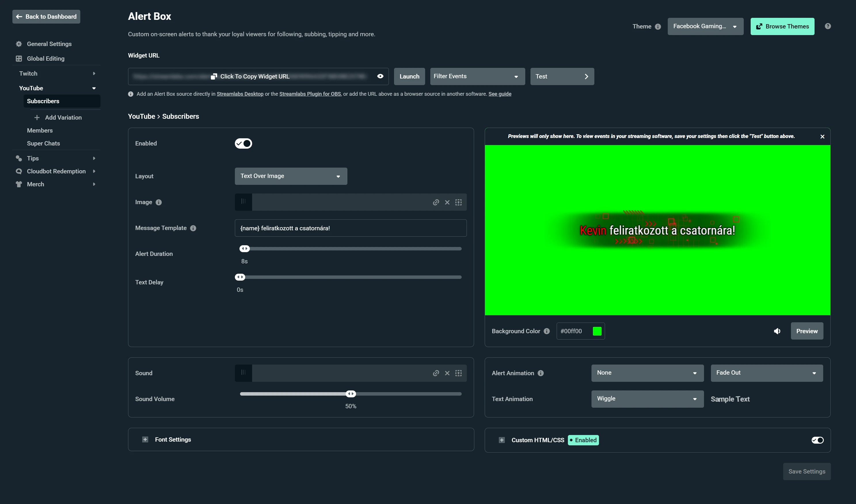This screenshot has width=856, height=504.
Task: Open media gallery grid icon in Sound field
Action: [458, 373]
